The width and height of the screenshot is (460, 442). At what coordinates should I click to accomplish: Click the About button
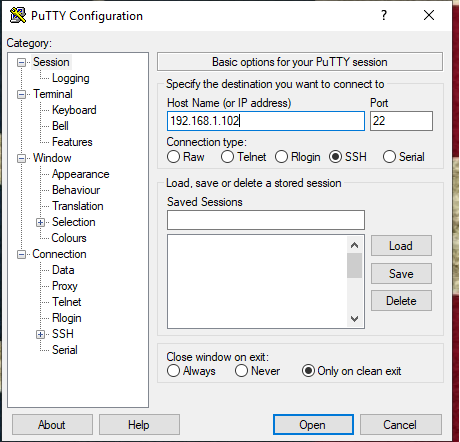pos(52,425)
